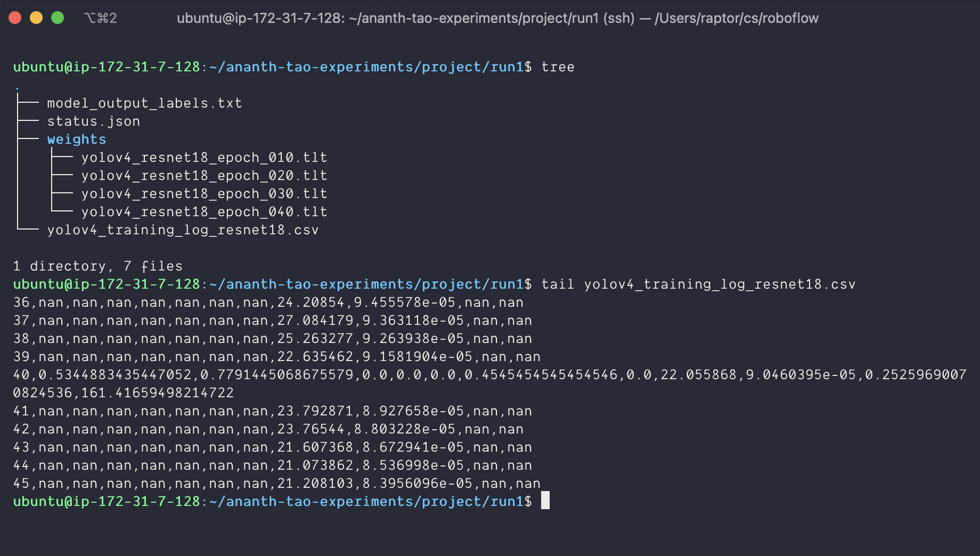Image resolution: width=980 pixels, height=556 pixels.
Task: Click the weights directory in tree output
Action: 76,140
